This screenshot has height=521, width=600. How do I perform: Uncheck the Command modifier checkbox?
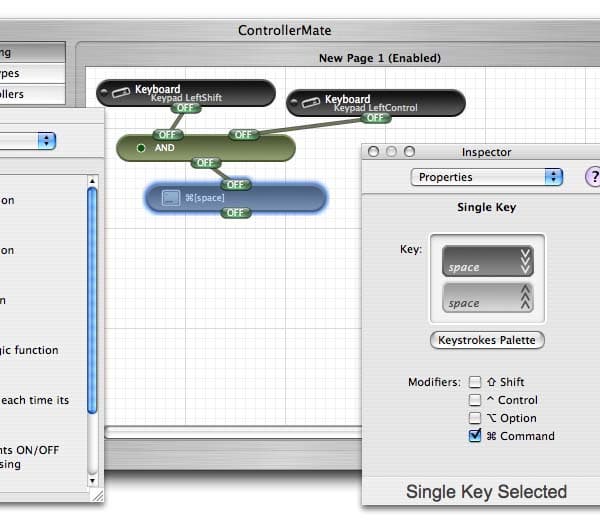(475, 436)
